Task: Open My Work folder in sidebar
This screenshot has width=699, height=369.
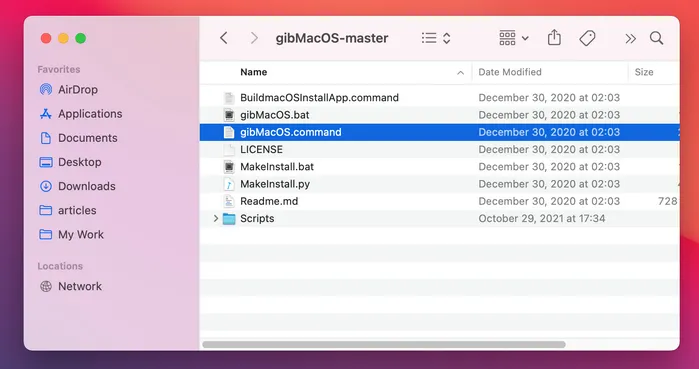Action: [71, 234]
